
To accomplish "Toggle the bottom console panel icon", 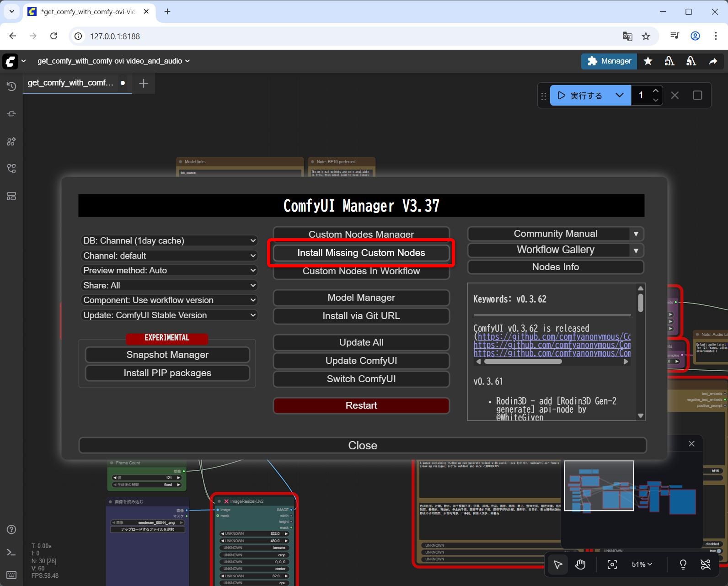I will coord(11,552).
